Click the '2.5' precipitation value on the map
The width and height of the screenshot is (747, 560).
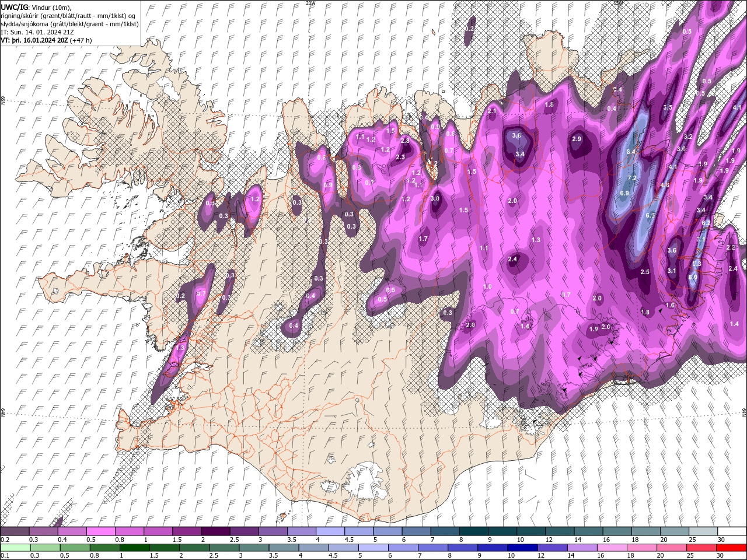click(x=645, y=272)
